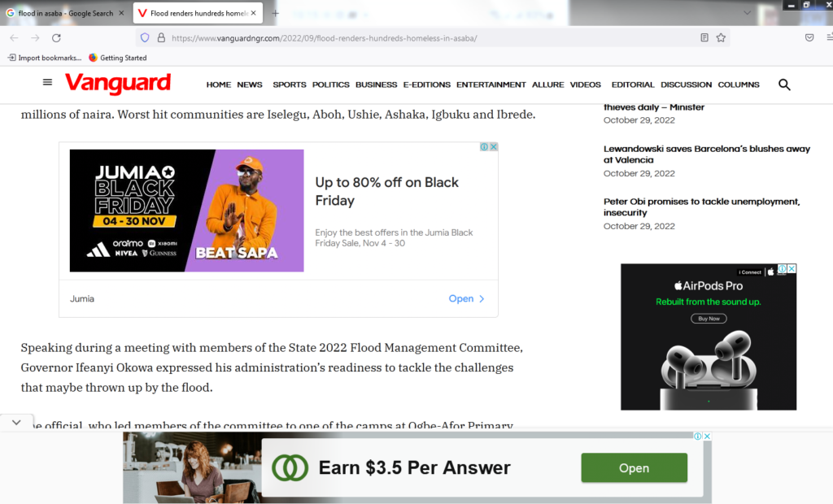The width and height of the screenshot is (833, 504).
Task: Open ad info on bottom banner
Action: (697, 436)
